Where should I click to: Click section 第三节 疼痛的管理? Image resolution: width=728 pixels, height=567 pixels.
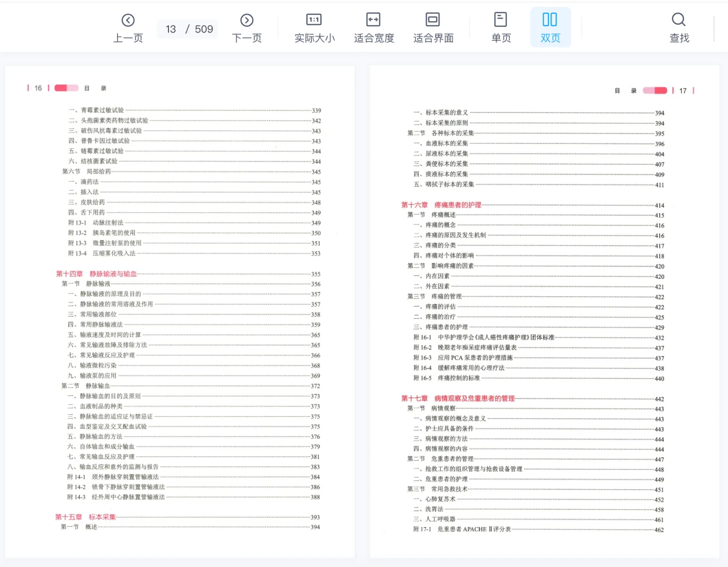tap(435, 297)
